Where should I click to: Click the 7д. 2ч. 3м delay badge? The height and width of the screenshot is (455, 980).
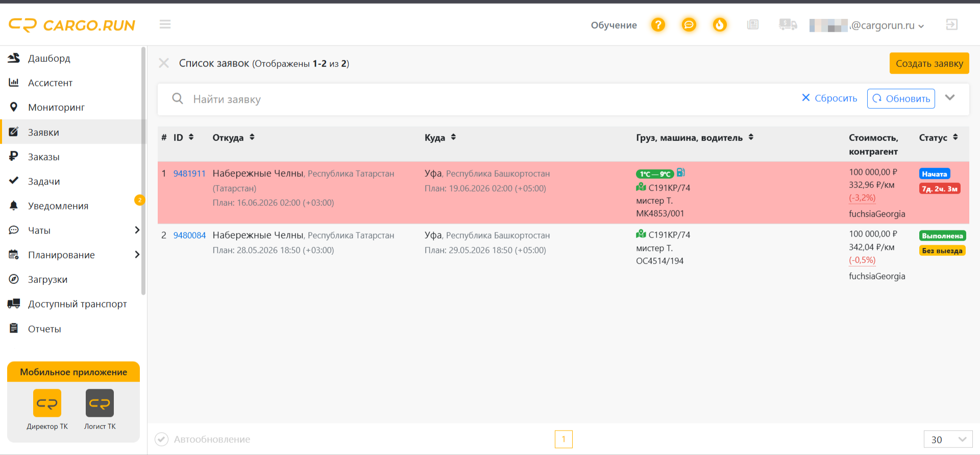coord(940,188)
